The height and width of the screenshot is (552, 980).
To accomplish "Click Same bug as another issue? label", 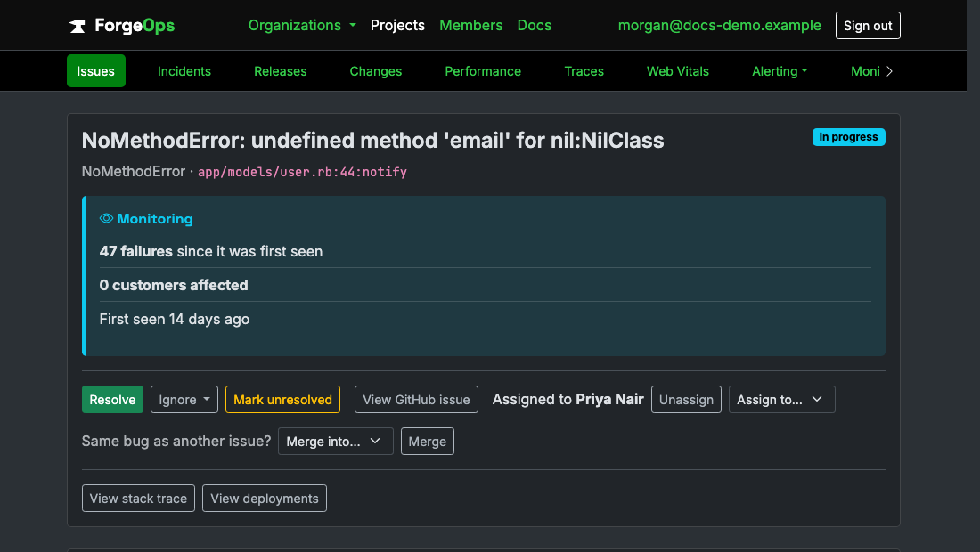I will point(176,441).
